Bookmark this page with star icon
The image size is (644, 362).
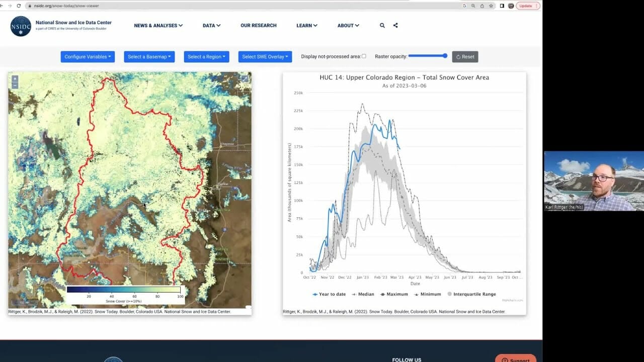[491, 6]
